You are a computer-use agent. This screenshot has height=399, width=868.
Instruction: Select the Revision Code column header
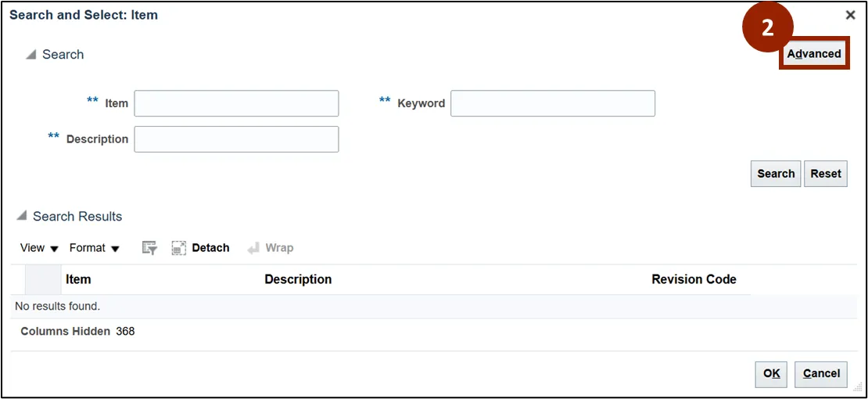(x=694, y=279)
